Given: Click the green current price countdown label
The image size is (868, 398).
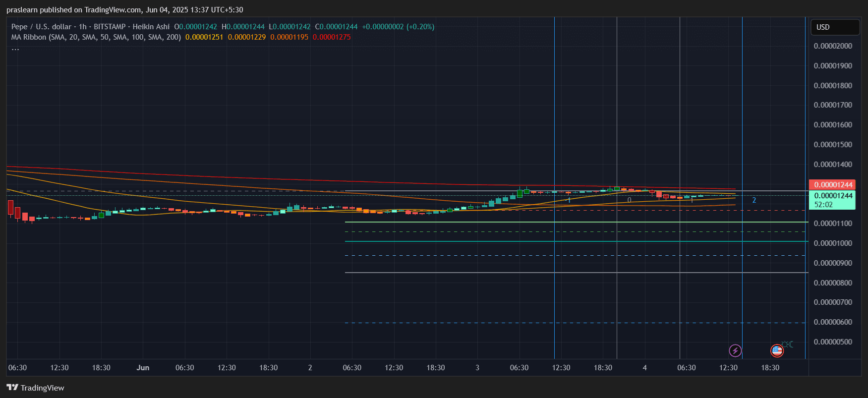Looking at the screenshot, I should click(833, 200).
